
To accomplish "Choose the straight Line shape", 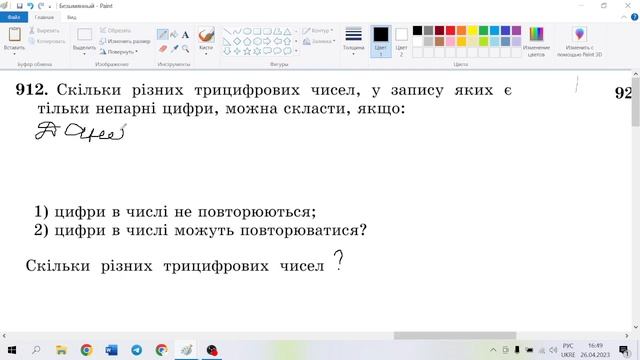I will click(x=227, y=31).
